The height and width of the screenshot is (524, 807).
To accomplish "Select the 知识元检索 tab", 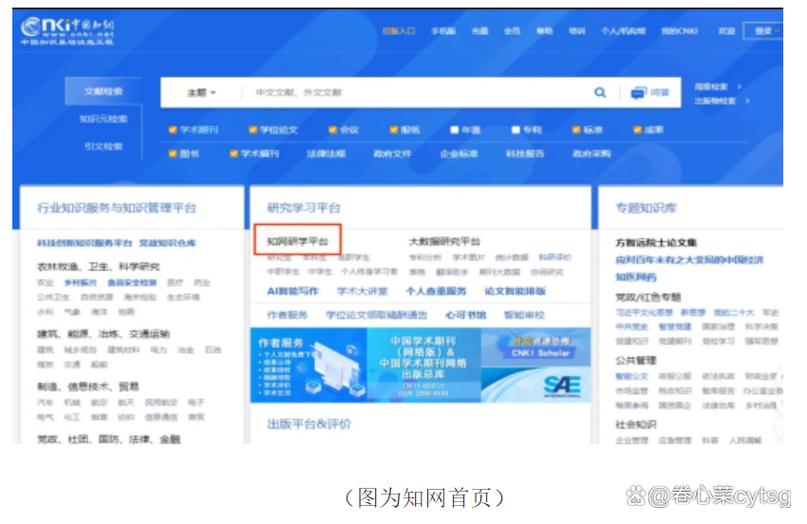I will [x=103, y=119].
